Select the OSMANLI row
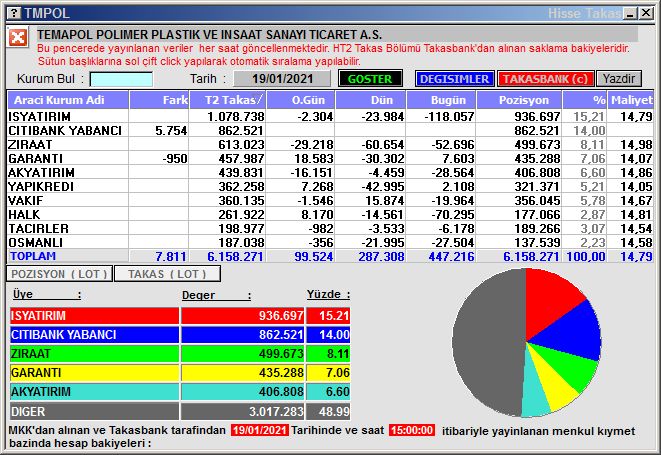661x455 pixels. pos(330,242)
